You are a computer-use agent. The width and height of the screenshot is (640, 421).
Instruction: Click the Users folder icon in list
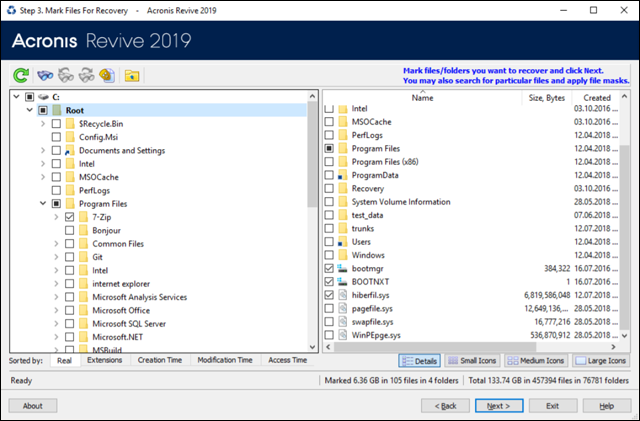(x=342, y=242)
